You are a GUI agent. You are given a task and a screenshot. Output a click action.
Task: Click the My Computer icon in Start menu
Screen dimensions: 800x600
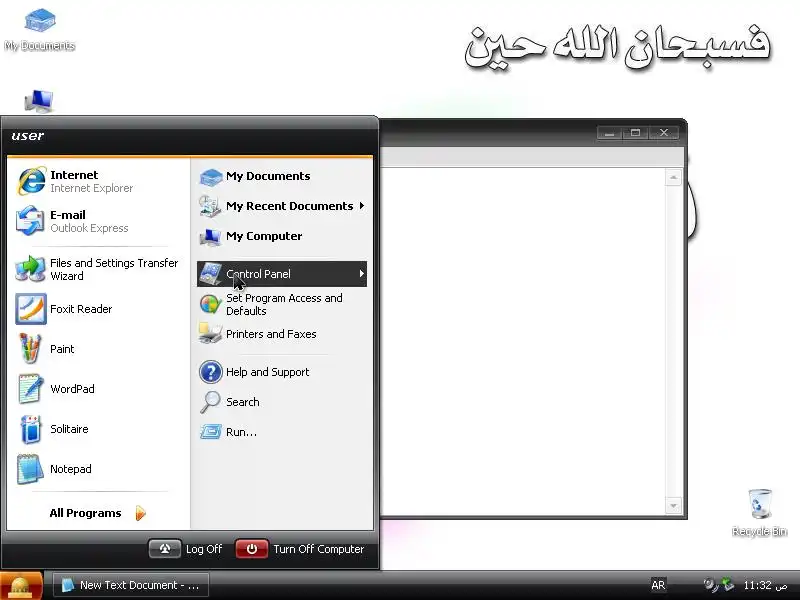pos(210,237)
